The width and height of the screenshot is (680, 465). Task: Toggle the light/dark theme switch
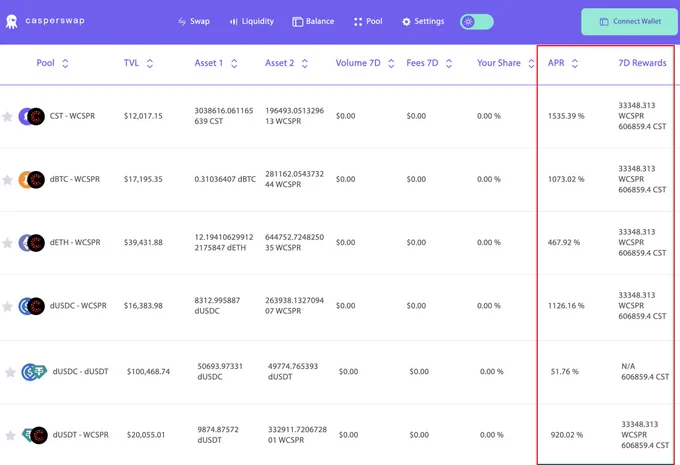click(x=477, y=22)
